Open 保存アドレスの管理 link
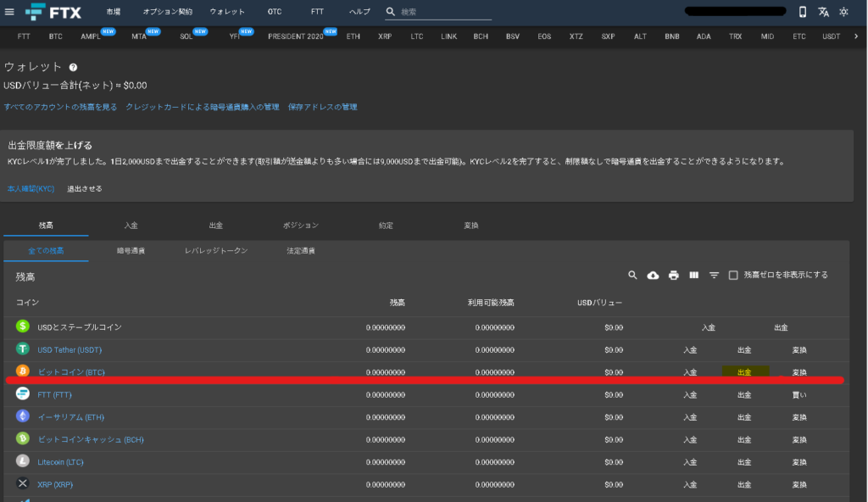Viewport: 868px width, 502px height. (x=322, y=107)
